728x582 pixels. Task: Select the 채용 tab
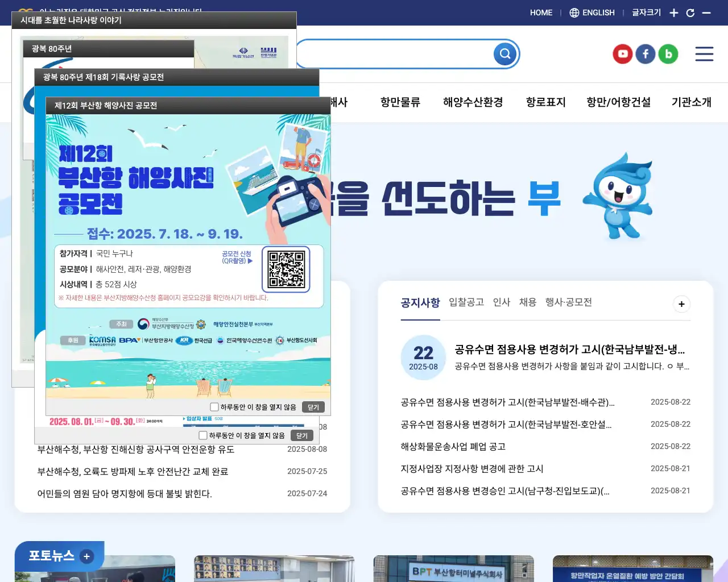[x=528, y=302]
